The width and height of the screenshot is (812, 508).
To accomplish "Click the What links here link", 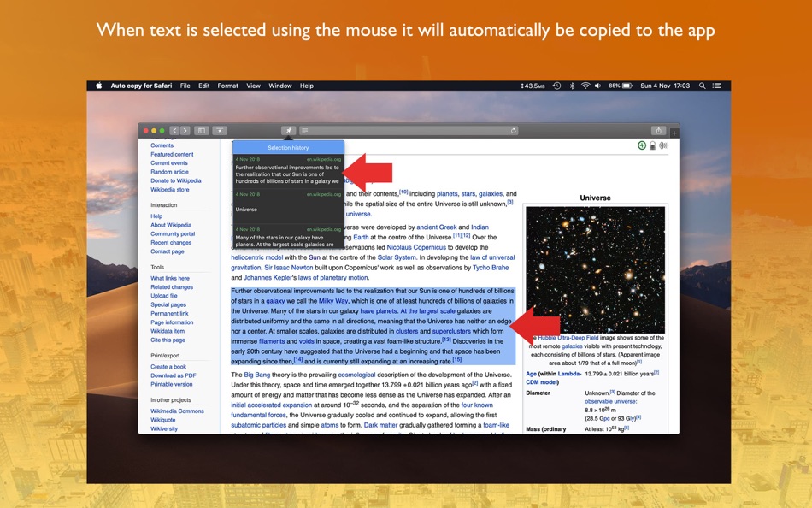I will (170, 278).
